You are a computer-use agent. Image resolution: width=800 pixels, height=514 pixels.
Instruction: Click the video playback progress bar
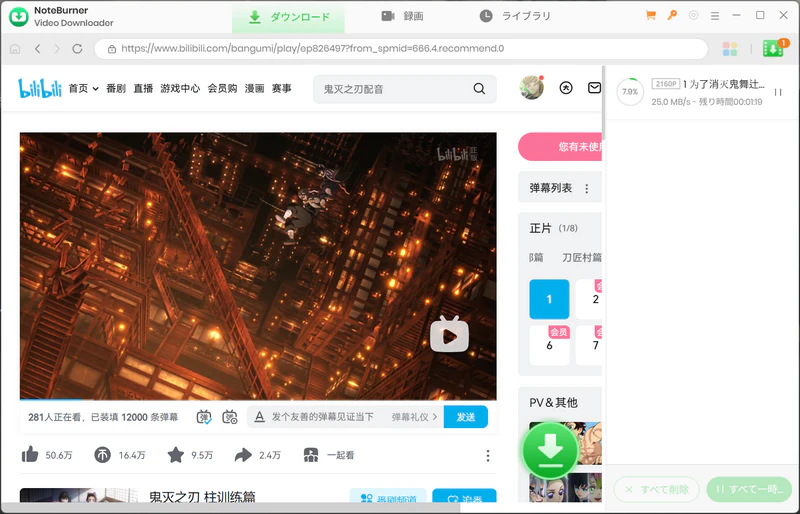(258, 399)
